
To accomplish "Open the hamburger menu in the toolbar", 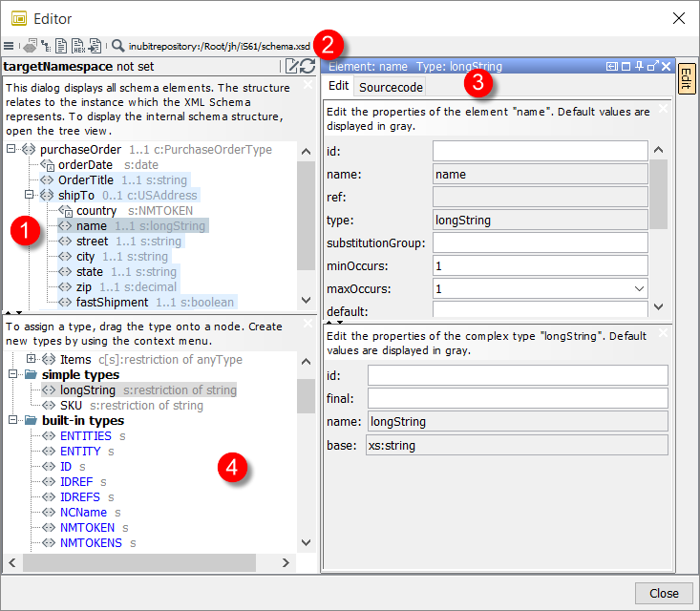I will [9, 46].
